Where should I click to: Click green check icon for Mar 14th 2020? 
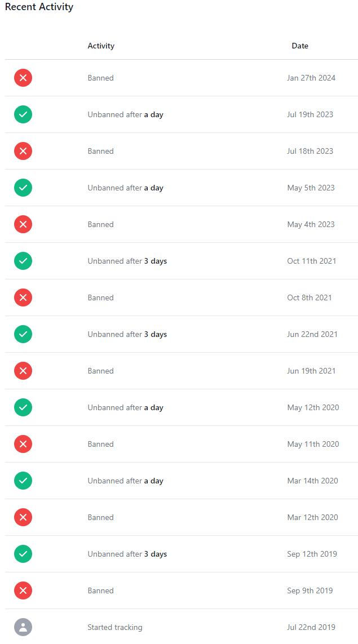(23, 481)
